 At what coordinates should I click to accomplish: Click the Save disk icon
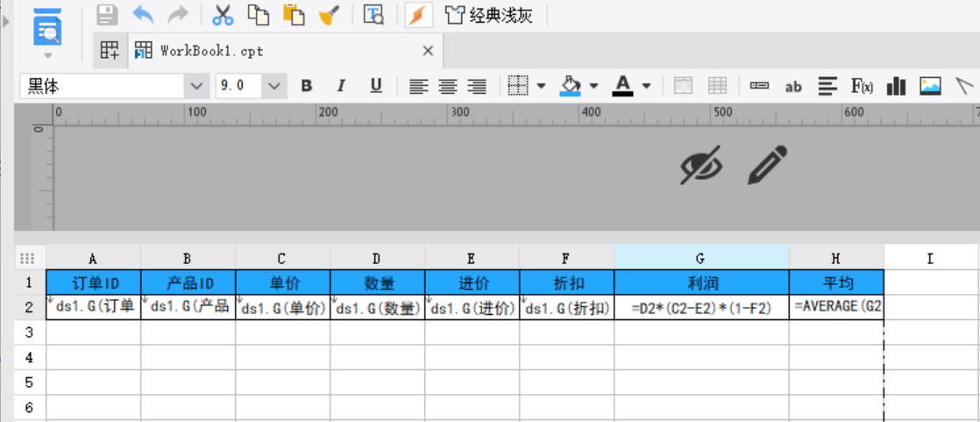[x=108, y=15]
